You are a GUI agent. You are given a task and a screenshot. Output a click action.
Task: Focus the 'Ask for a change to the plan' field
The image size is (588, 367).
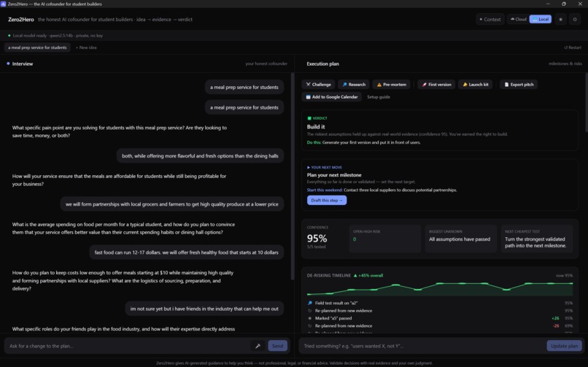tap(128, 346)
